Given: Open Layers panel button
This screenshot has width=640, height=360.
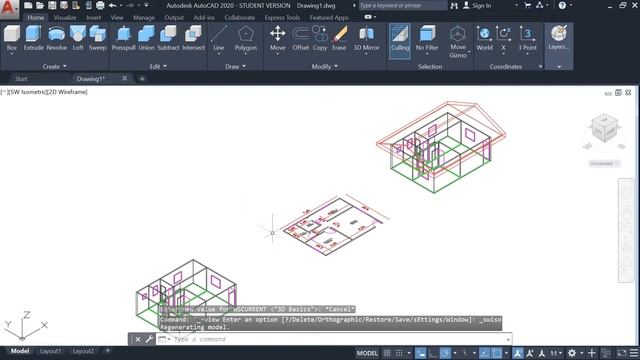Looking at the screenshot, I should tap(558, 38).
